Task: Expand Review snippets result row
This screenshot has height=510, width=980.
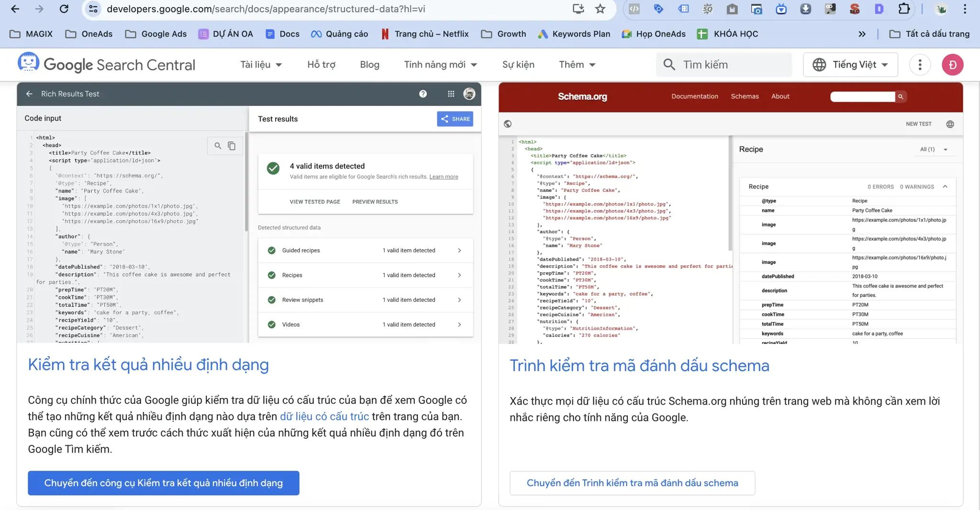Action: coord(366,300)
